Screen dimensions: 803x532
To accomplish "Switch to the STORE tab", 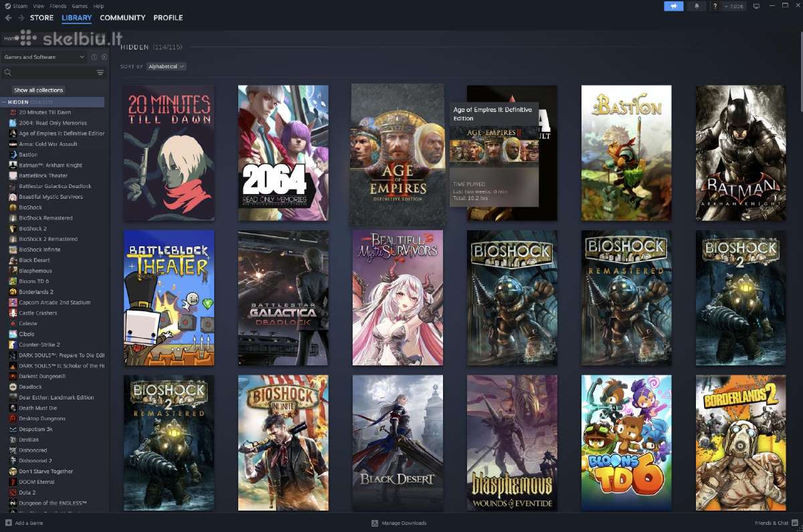I will pyautogui.click(x=41, y=18).
